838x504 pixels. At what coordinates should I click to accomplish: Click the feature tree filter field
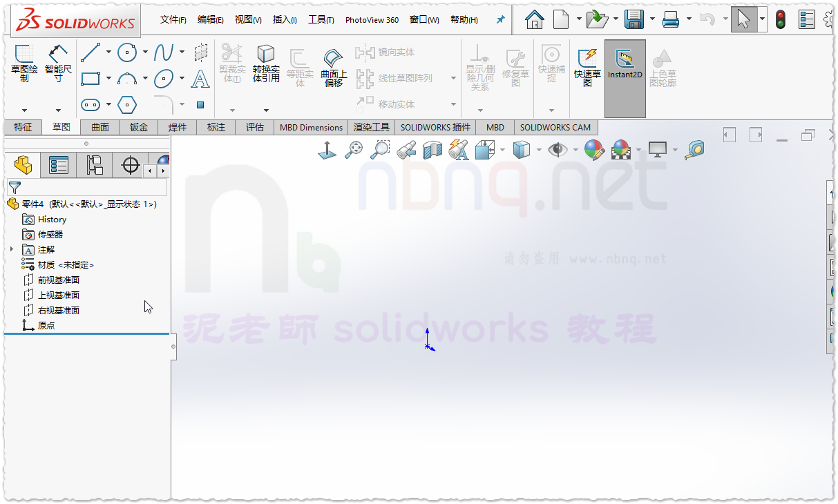(x=87, y=187)
